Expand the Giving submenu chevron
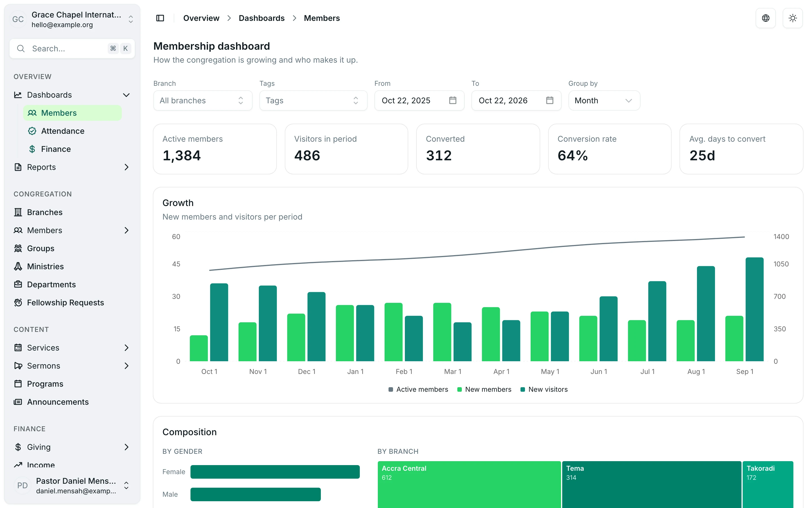This screenshot has width=812, height=508. point(127,447)
